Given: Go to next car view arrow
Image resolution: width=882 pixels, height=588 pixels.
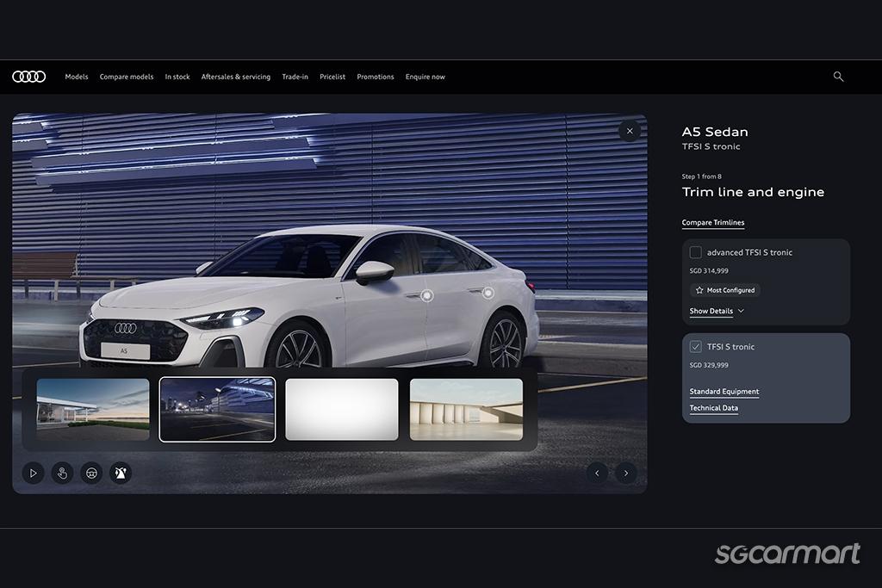Looking at the screenshot, I should click(626, 473).
